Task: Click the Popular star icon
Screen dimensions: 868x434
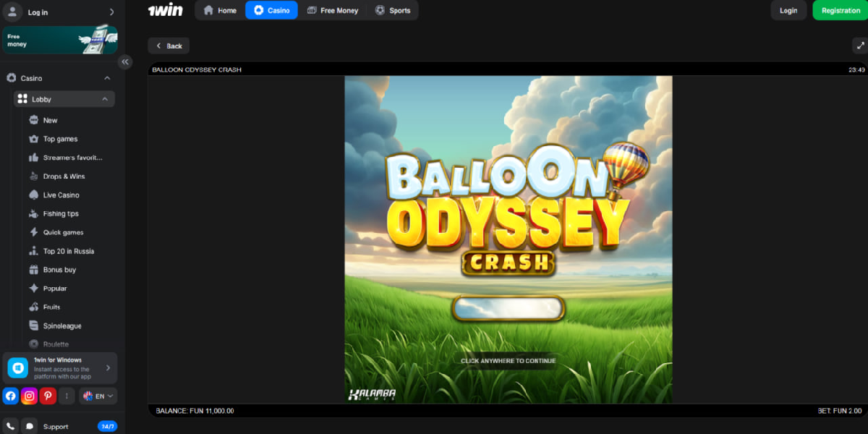Action: coord(33,289)
